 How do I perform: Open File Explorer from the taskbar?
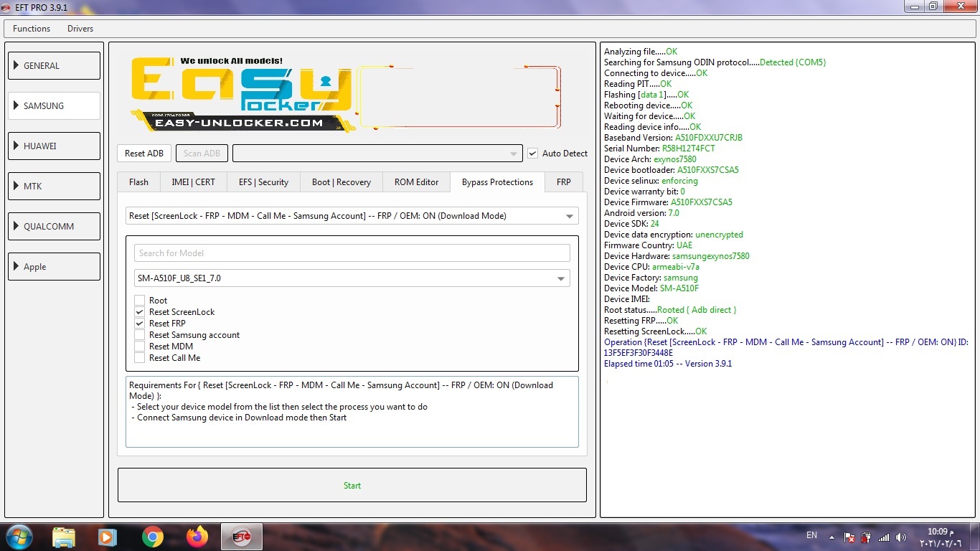coord(63,537)
